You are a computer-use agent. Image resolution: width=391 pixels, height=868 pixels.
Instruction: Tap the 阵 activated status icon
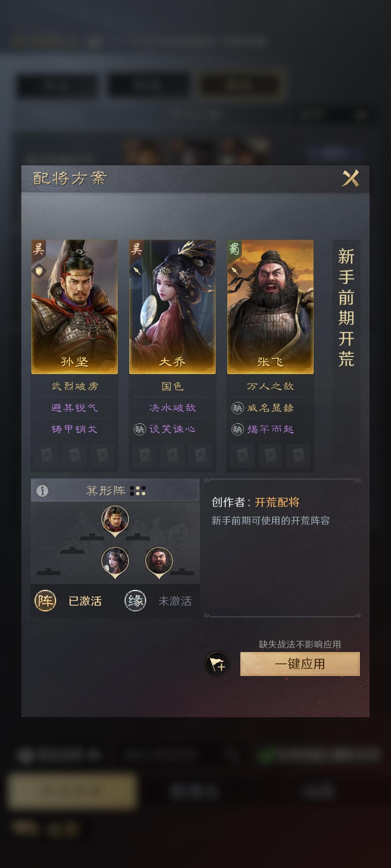click(45, 601)
